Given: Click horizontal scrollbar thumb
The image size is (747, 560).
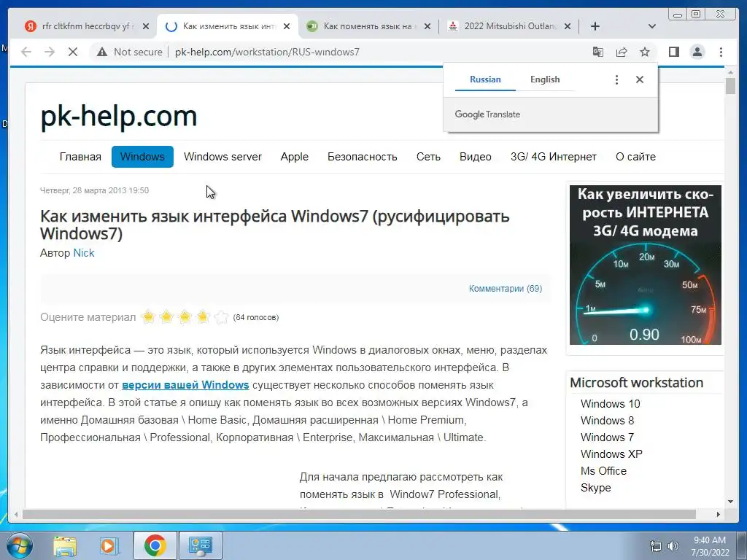Looking at the screenshot, I should [359, 514].
